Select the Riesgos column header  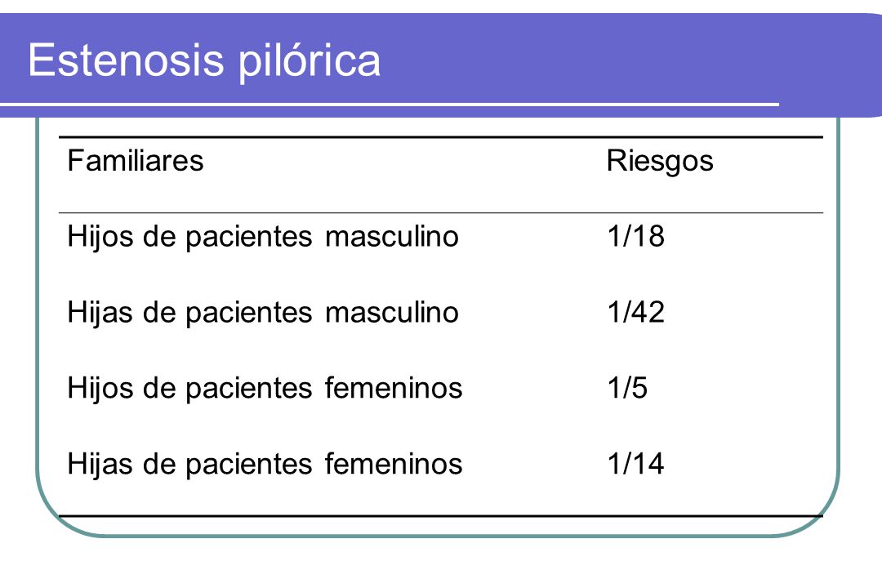(660, 162)
